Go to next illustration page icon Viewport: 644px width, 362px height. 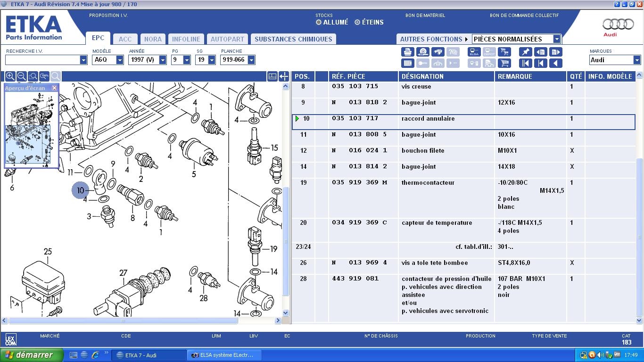coord(556,52)
